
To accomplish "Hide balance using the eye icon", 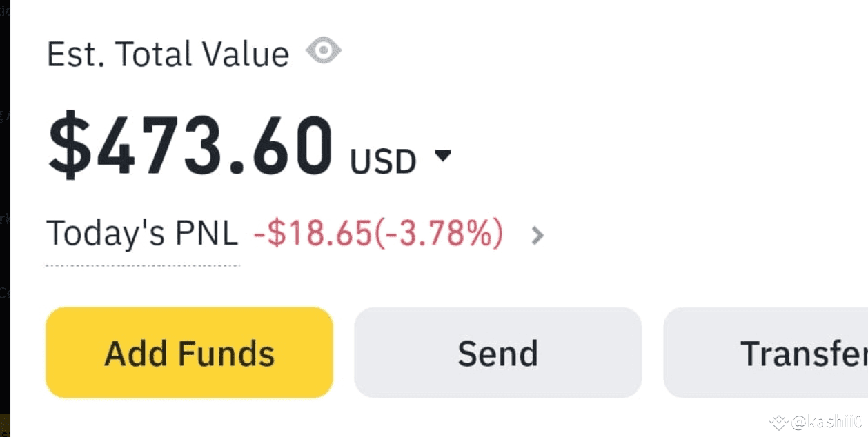I will point(324,52).
